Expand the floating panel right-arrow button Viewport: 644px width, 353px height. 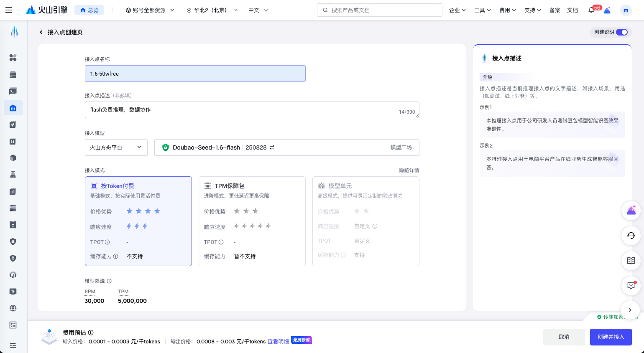click(x=630, y=310)
